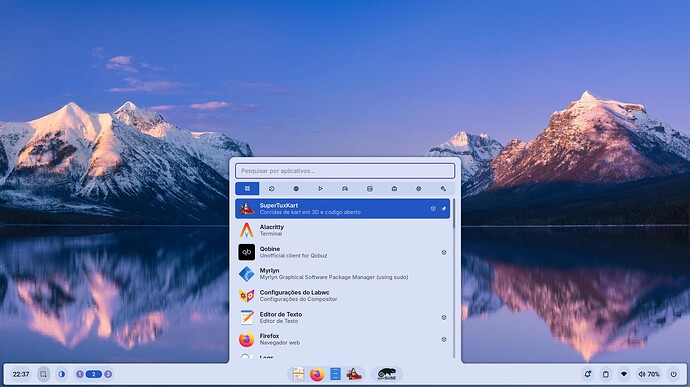Open the text editor icon in the dock

pyautogui.click(x=298, y=374)
